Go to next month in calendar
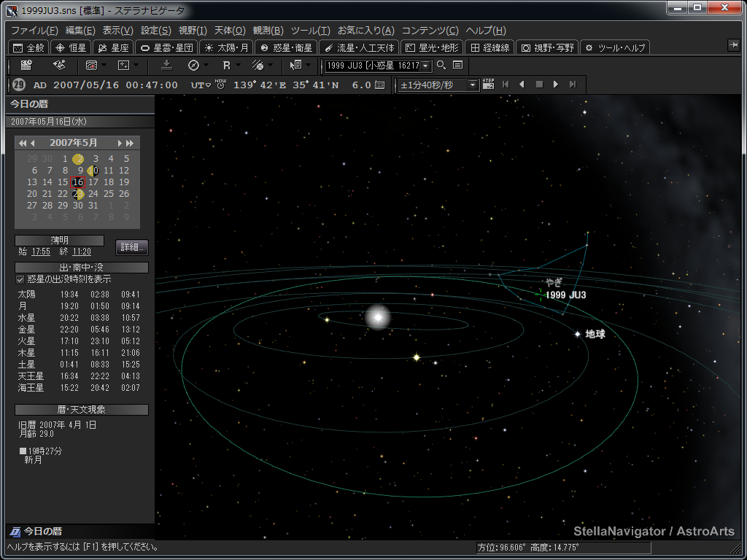This screenshot has width=747, height=560. pyautogui.click(x=120, y=143)
